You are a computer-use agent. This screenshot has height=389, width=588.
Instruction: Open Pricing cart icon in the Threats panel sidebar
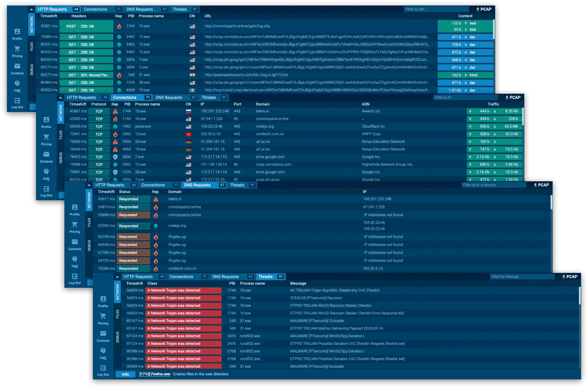103,316
